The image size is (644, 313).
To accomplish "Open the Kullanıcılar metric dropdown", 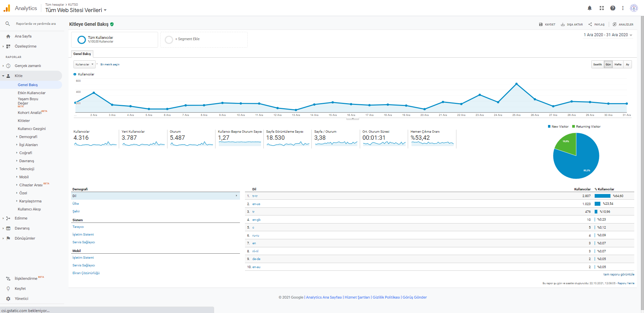I will 84,64.
